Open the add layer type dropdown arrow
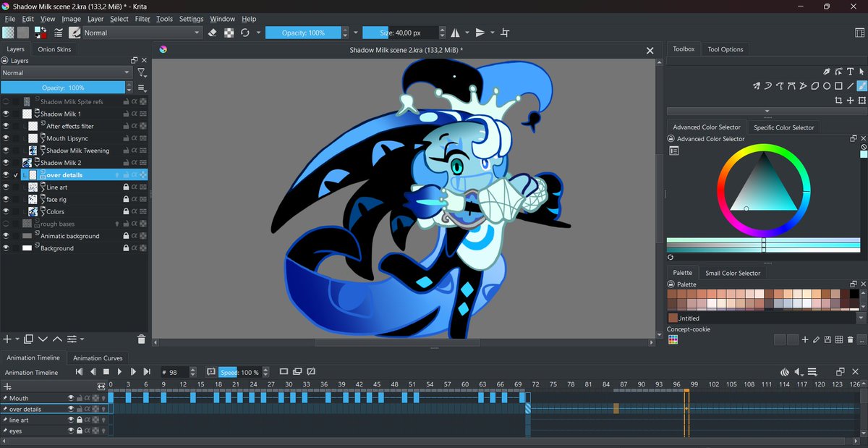 pyautogui.click(x=17, y=339)
